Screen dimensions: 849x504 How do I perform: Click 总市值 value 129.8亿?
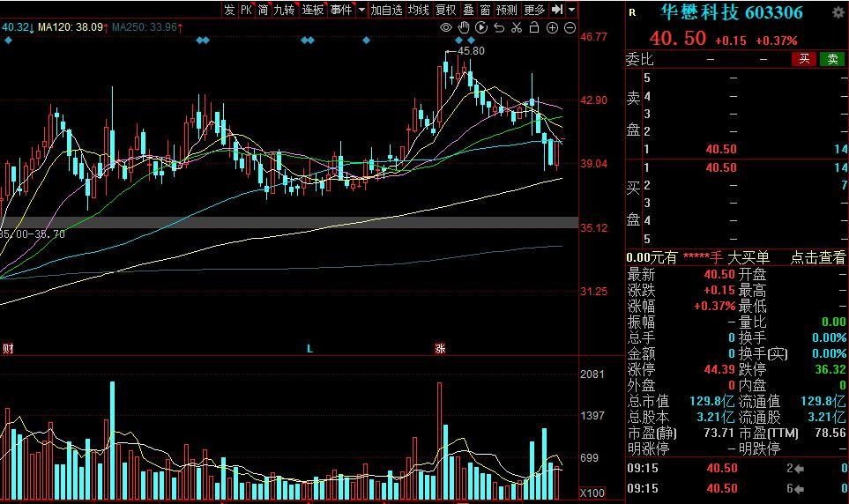click(x=711, y=401)
